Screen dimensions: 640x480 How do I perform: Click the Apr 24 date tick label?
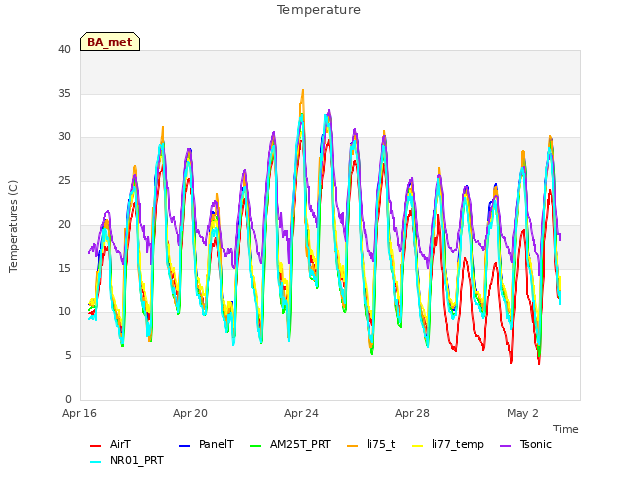pos(301,413)
